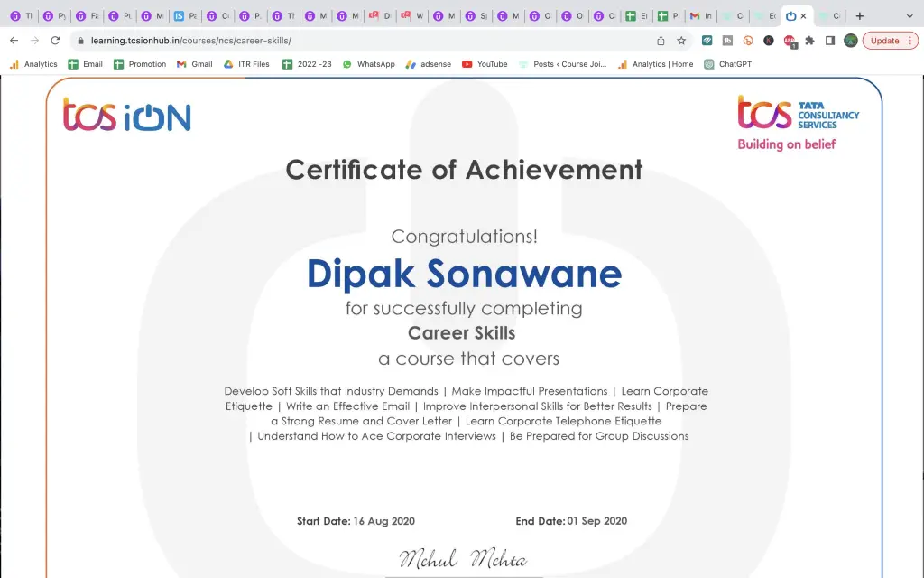
Task: Click the 'End Date: 01 Sep 2020' text
Action: [571, 521]
